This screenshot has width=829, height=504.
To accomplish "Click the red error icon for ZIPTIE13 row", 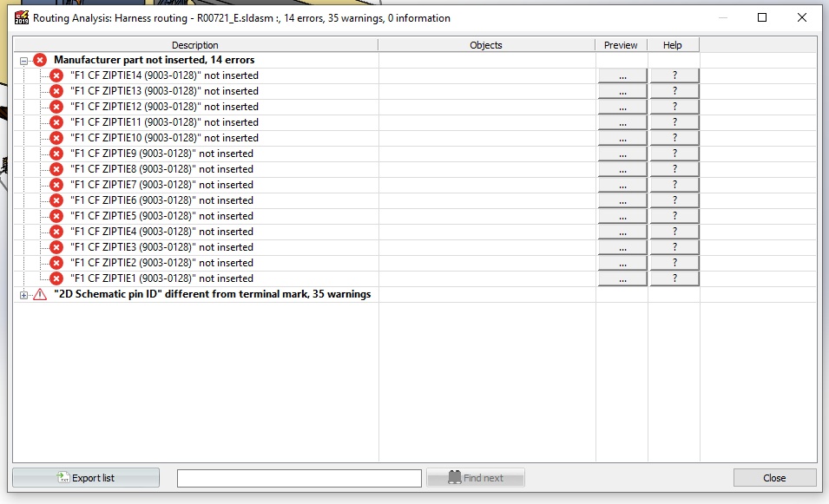I will click(56, 91).
